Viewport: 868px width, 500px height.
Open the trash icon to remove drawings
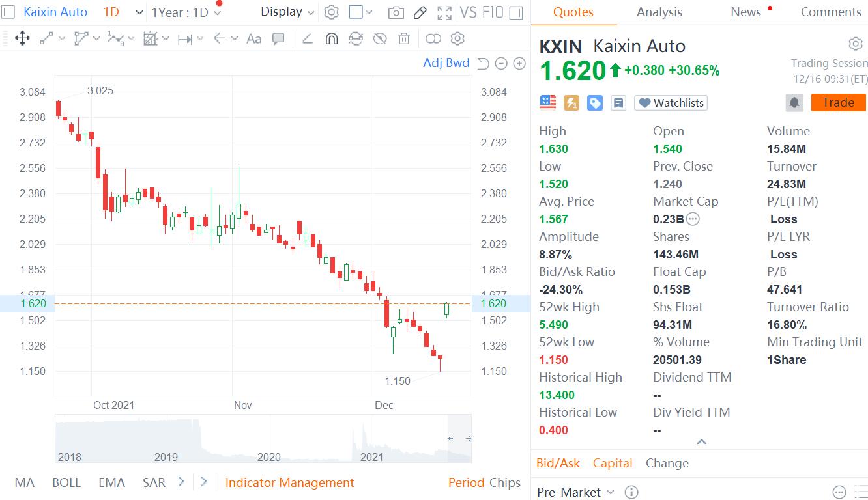click(404, 38)
